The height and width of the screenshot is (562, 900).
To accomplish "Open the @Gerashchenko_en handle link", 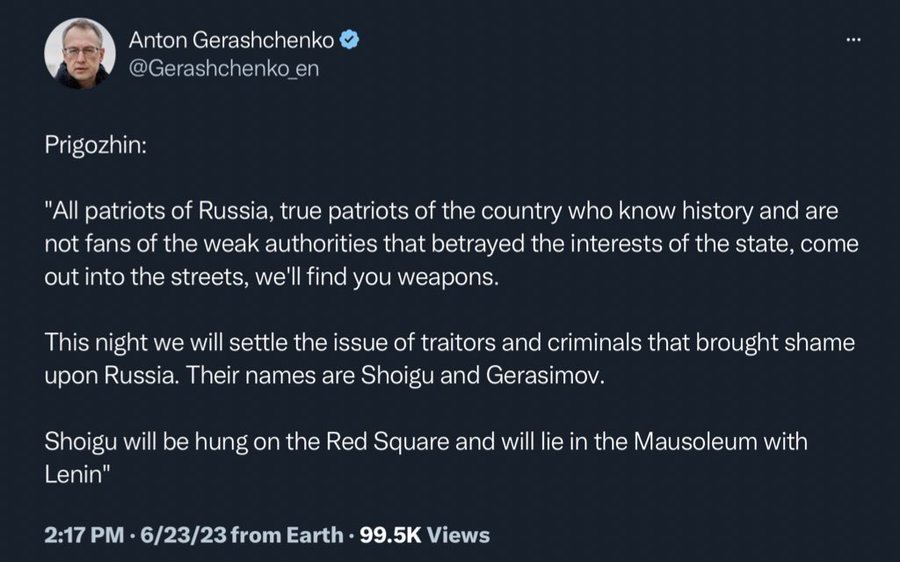I will coord(224,68).
